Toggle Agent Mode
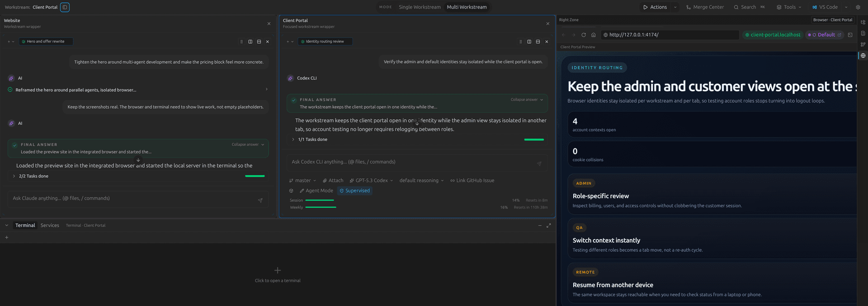 click(316, 191)
